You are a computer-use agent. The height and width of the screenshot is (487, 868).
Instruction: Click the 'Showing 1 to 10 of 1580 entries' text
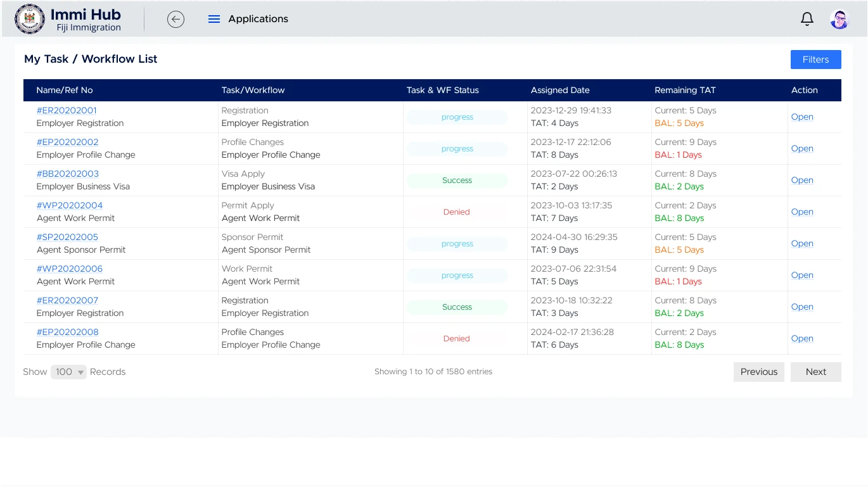(x=433, y=372)
